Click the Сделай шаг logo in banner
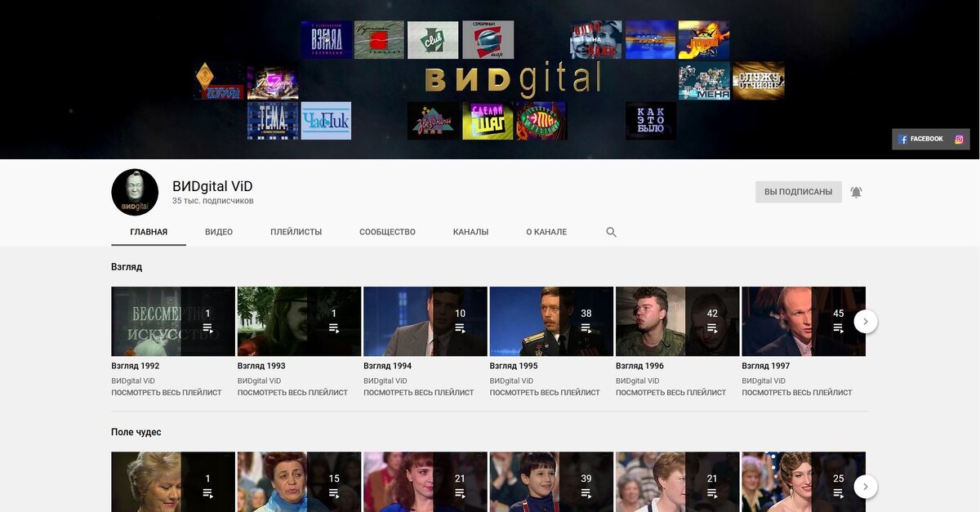Viewport: 980px width, 512px height. [488, 121]
